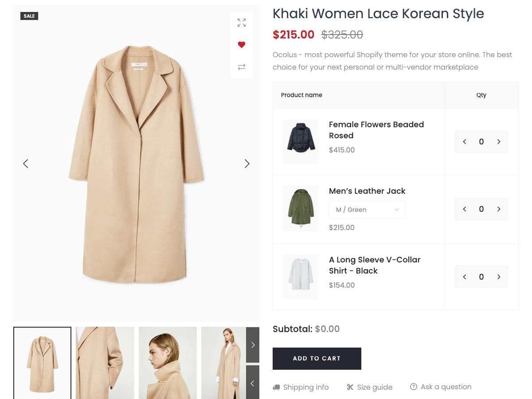Select the model profile collar thumbnail
Screen dimensions: 532x399
tap(168, 363)
